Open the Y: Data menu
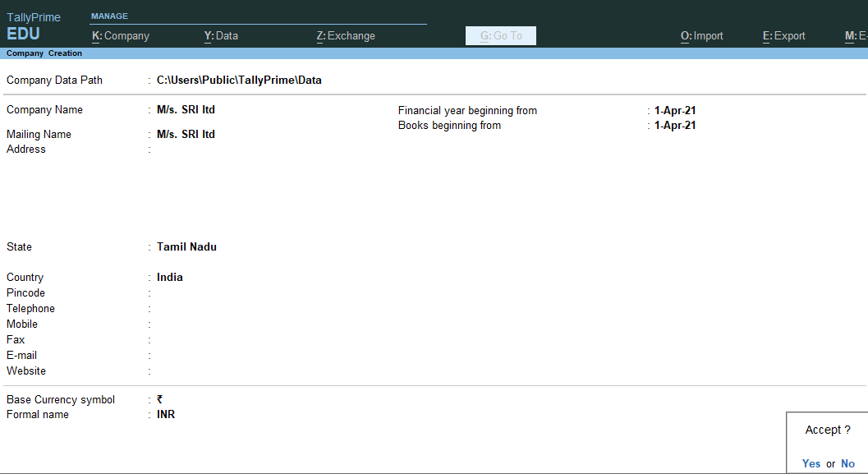Image resolution: width=868 pixels, height=474 pixels. point(221,36)
